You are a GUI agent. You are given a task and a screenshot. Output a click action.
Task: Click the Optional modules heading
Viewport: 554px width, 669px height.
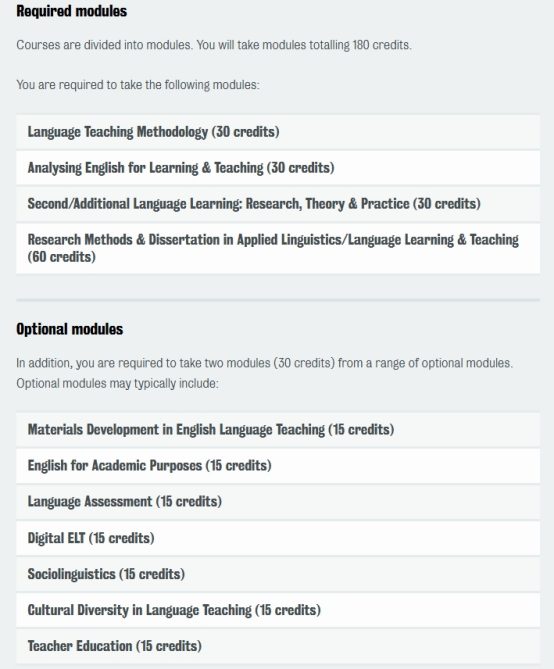70,329
